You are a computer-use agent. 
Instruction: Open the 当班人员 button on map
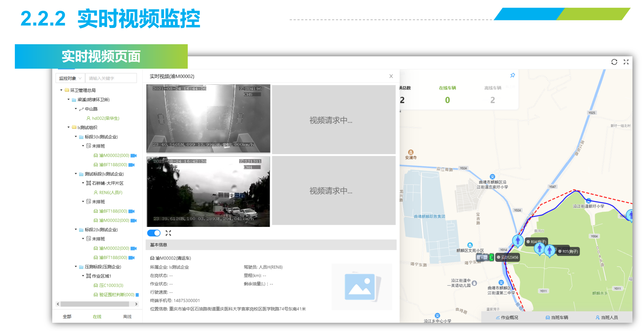point(607,318)
